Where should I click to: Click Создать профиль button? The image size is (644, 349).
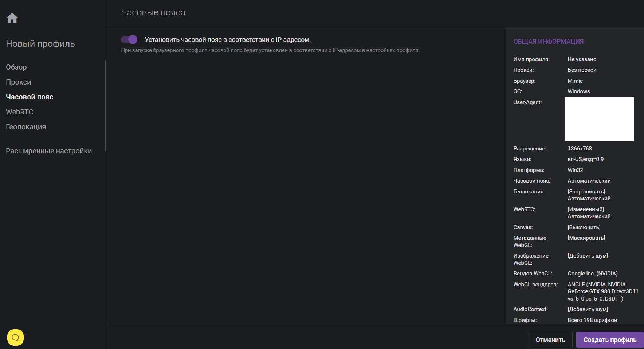(610, 340)
